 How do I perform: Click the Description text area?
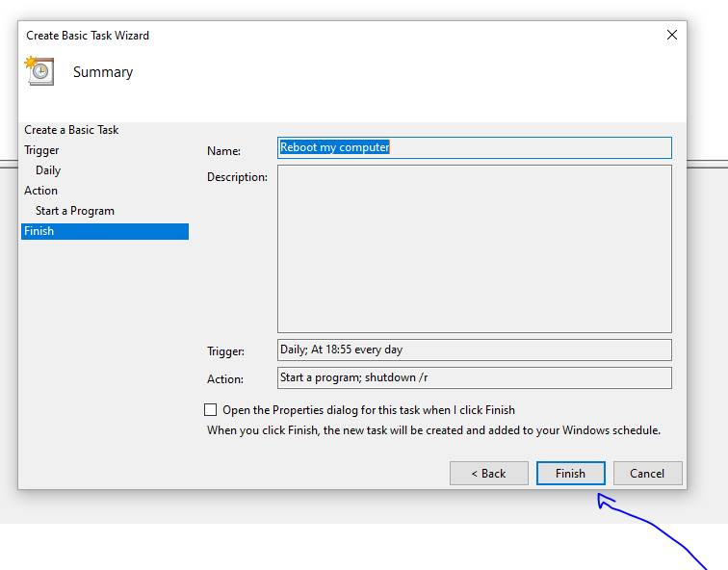click(475, 248)
